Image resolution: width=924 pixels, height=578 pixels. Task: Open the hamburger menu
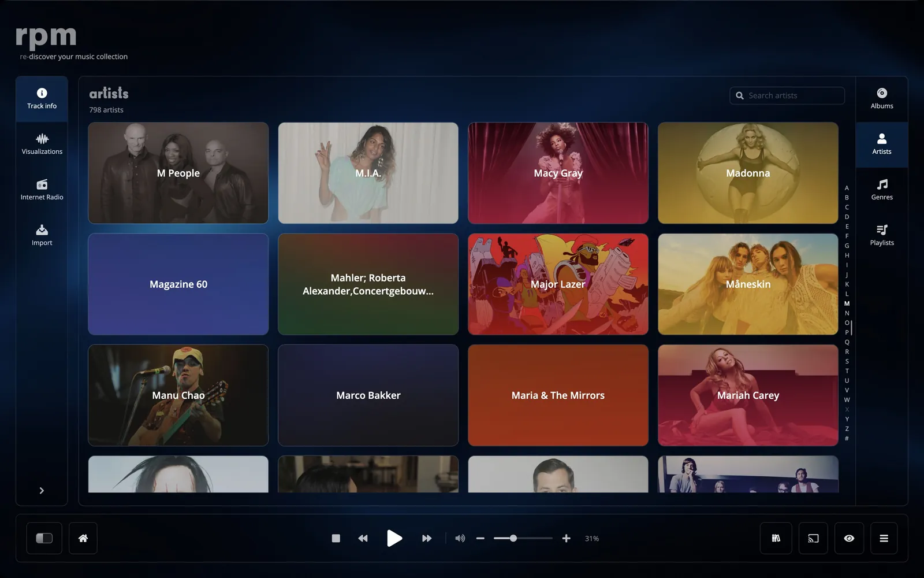[x=884, y=538]
